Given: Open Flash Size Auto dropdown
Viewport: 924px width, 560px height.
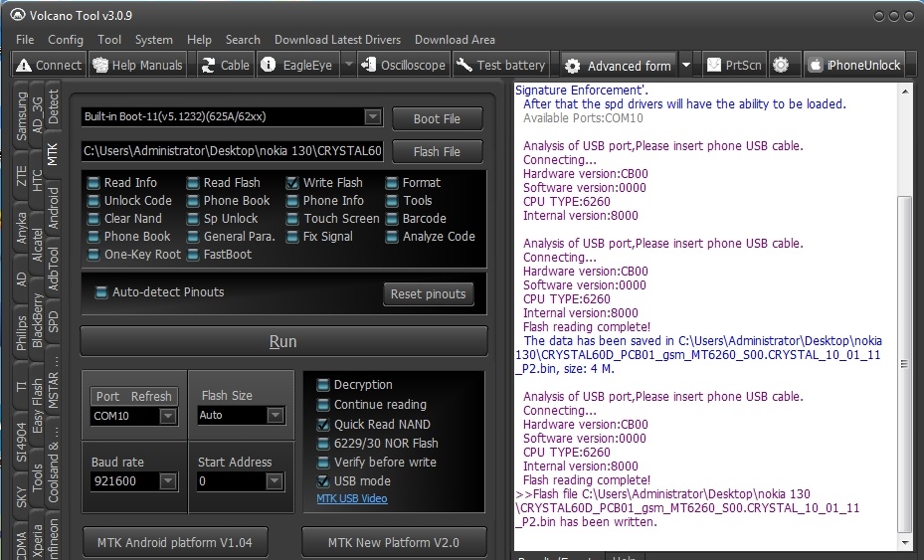Looking at the screenshot, I should click(x=275, y=416).
